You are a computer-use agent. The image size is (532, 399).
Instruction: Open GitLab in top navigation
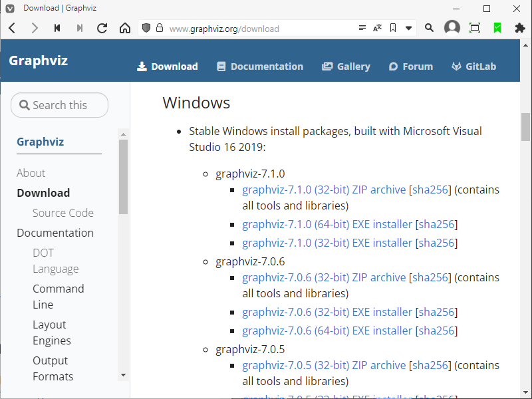(474, 66)
